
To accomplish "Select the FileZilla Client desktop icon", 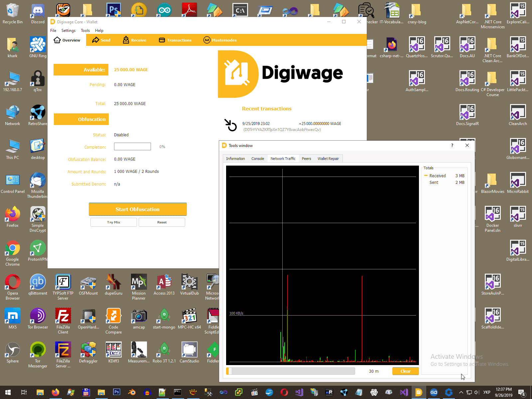I will coord(63,321).
